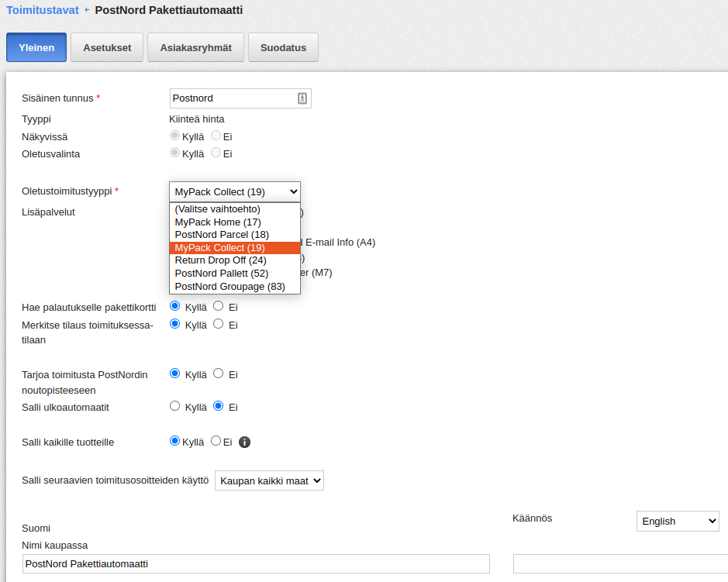The height and width of the screenshot is (582, 728).
Task: Allow outdoor lockers: Salli ulkoautomaatit Kyllä
Action: point(175,406)
